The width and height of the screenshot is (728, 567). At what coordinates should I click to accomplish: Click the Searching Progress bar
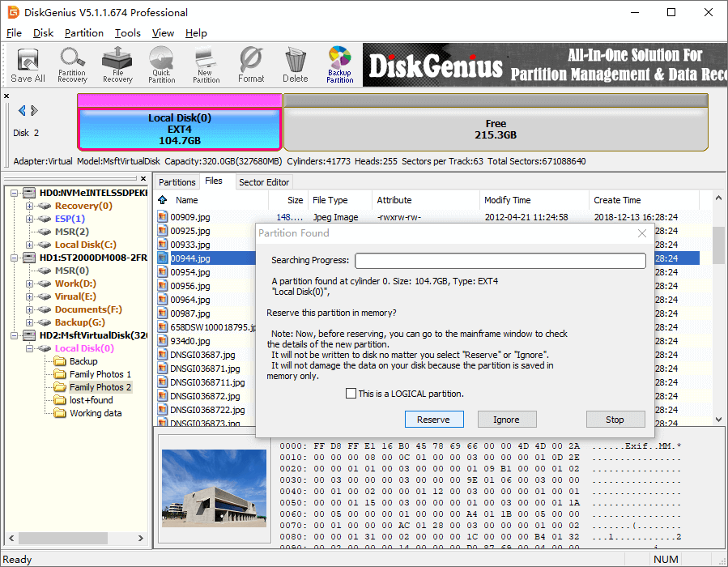[x=500, y=261]
